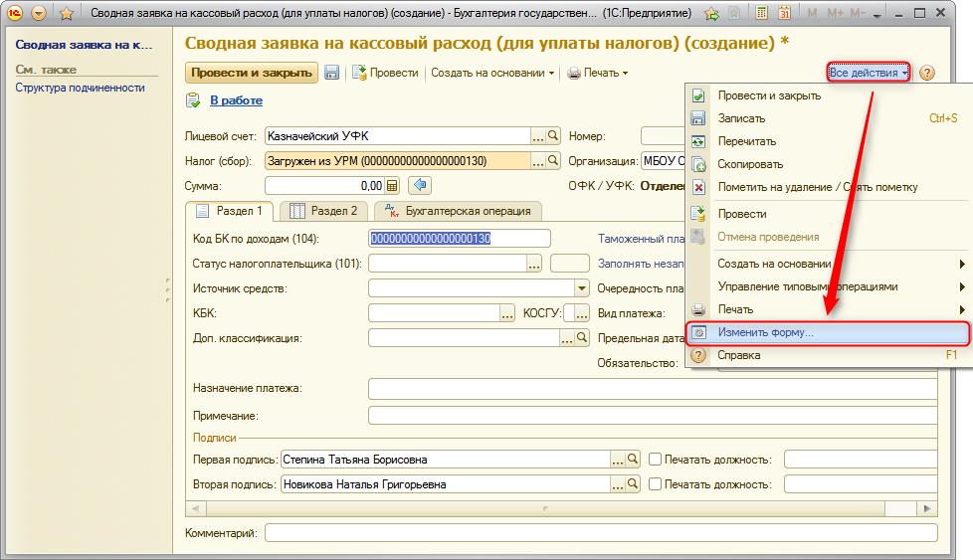Click the horizontal scrollbar right arrow
The image size is (973, 560).
point(927,508)
